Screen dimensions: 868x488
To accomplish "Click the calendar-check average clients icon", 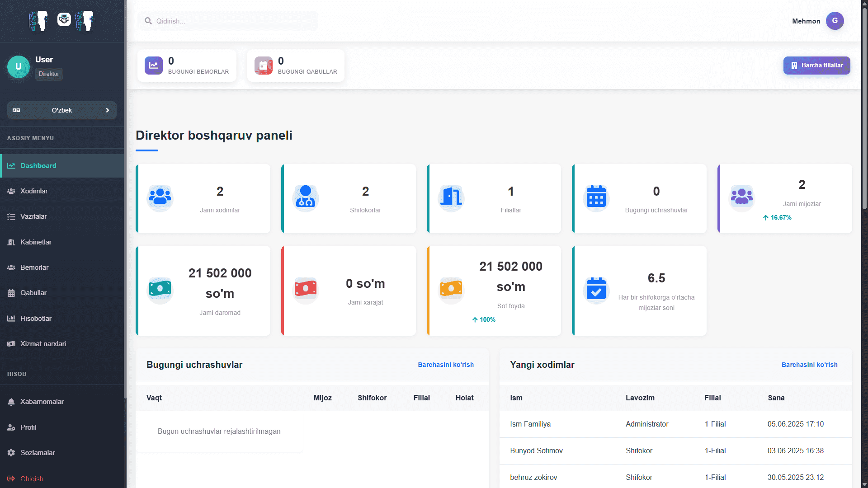I will point(596,289).
